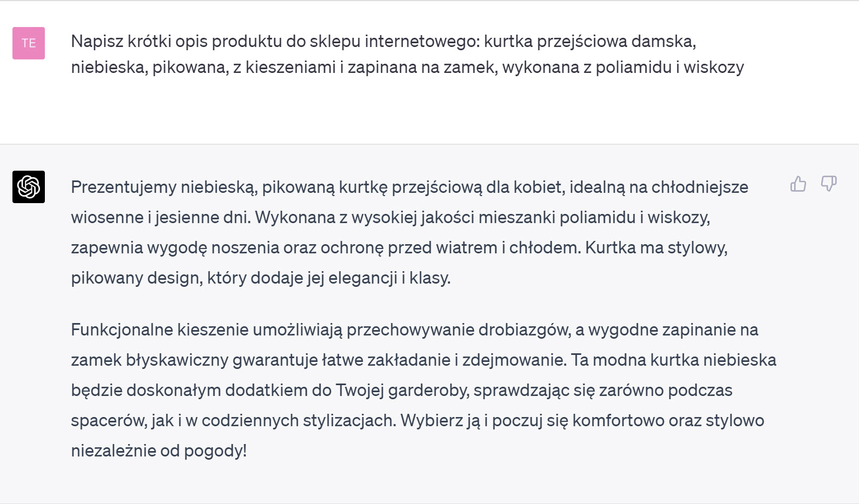Click the word "Prezentujemy" in the response

coord(124,187)
